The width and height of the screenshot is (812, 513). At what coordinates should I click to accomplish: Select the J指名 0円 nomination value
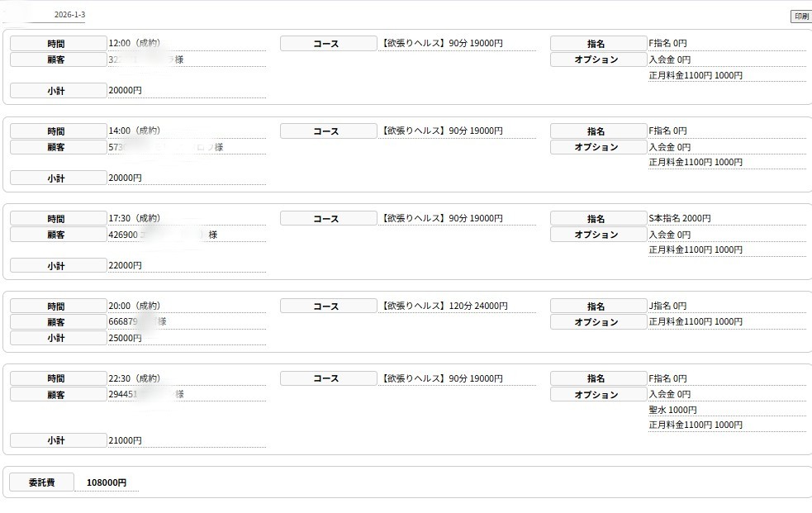click(667, 306)
